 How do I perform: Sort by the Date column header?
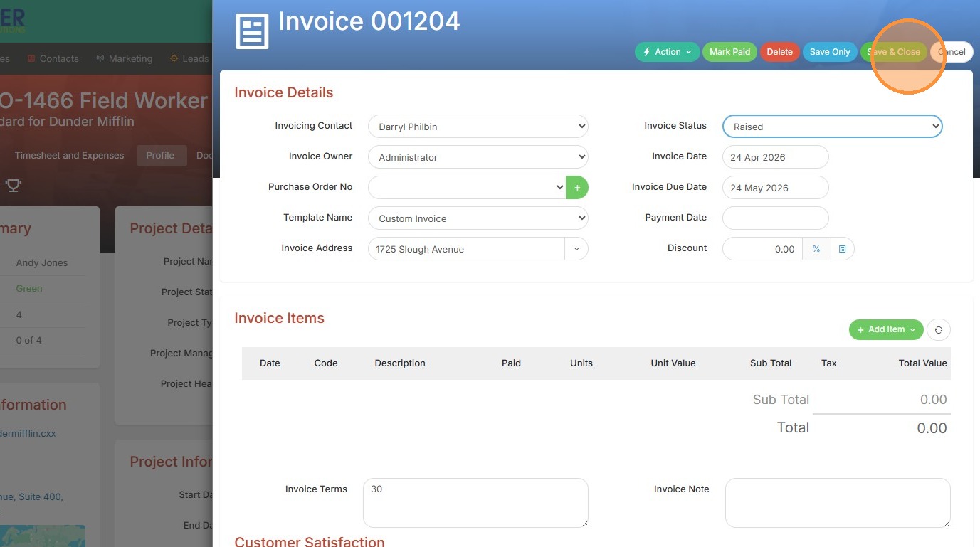(x=270, y=363)
